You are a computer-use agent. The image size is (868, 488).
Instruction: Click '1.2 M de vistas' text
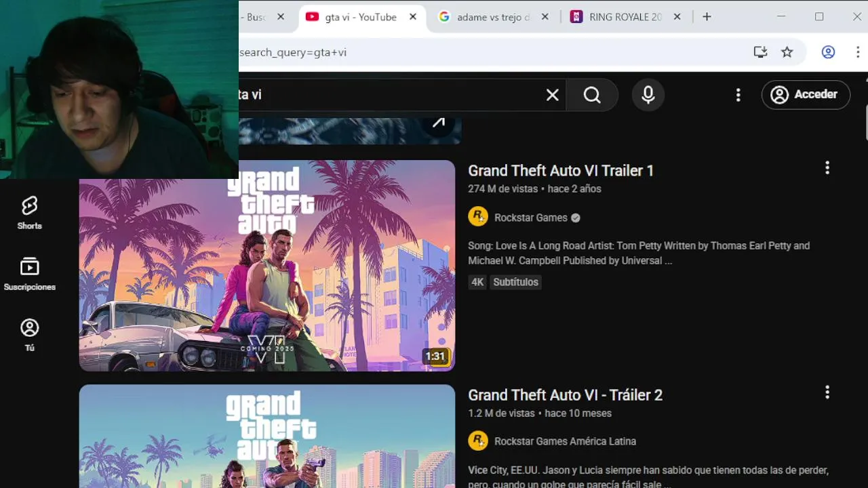(x=501, y=413)
